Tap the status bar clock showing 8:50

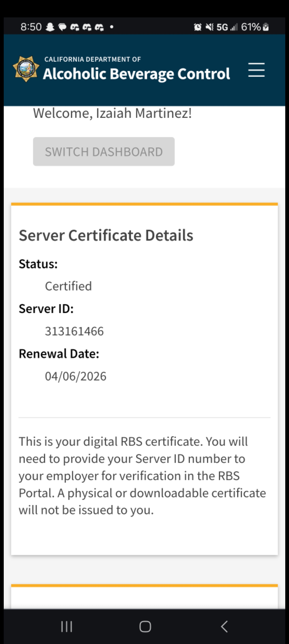pyautogui.click(x=31, y=27)
